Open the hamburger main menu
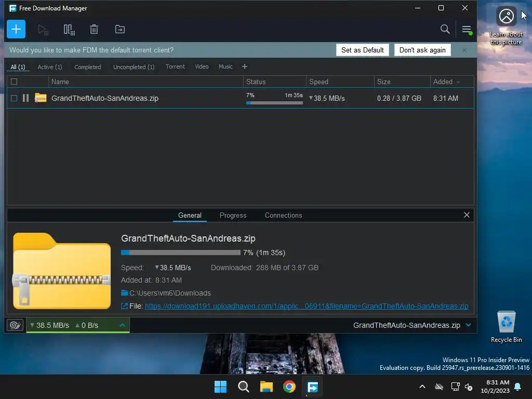 click(467, 30)
